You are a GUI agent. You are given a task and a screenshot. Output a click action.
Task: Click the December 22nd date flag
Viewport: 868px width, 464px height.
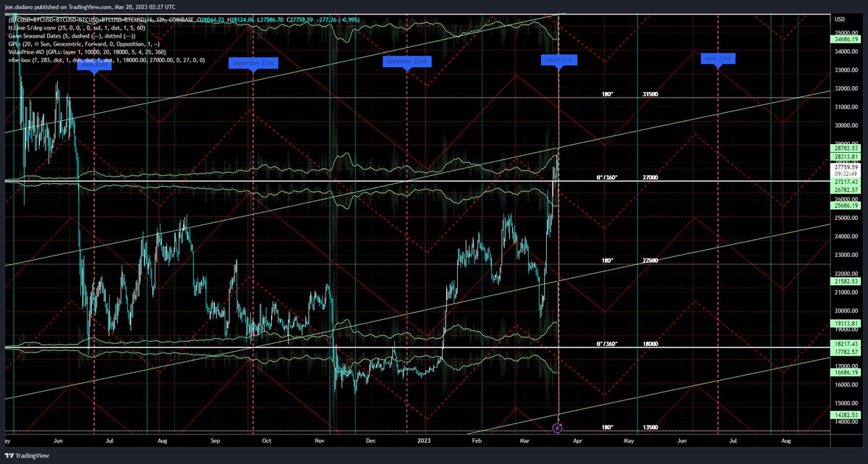pos(407,61)
